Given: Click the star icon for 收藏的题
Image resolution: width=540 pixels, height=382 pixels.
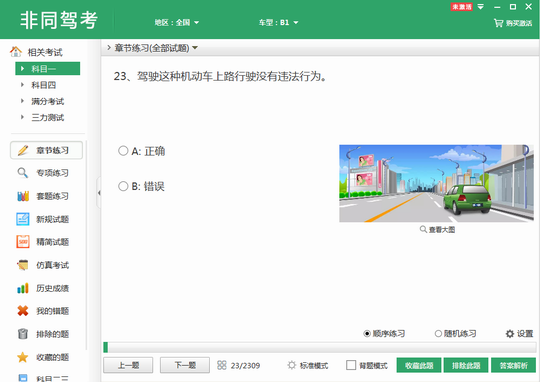Looking at the screenshot, I should point(23,357).
